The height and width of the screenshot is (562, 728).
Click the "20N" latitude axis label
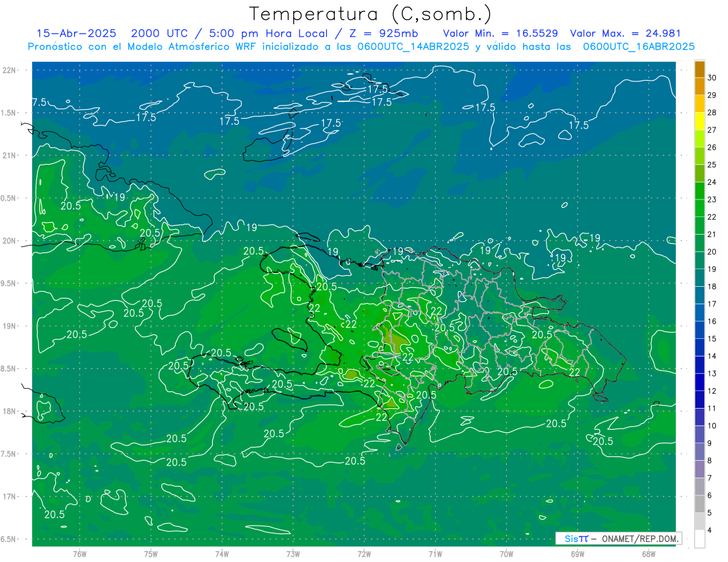click(x=10, y=241)
